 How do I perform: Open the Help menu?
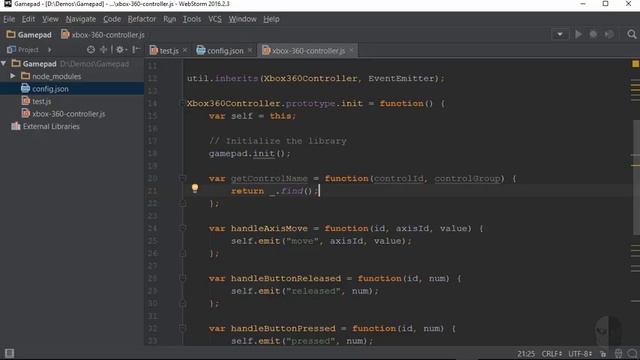[x=271, y=19]
